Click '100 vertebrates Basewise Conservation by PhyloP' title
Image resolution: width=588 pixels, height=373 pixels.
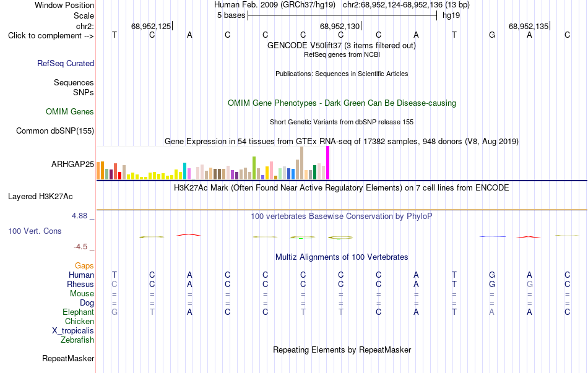point(342,217)
